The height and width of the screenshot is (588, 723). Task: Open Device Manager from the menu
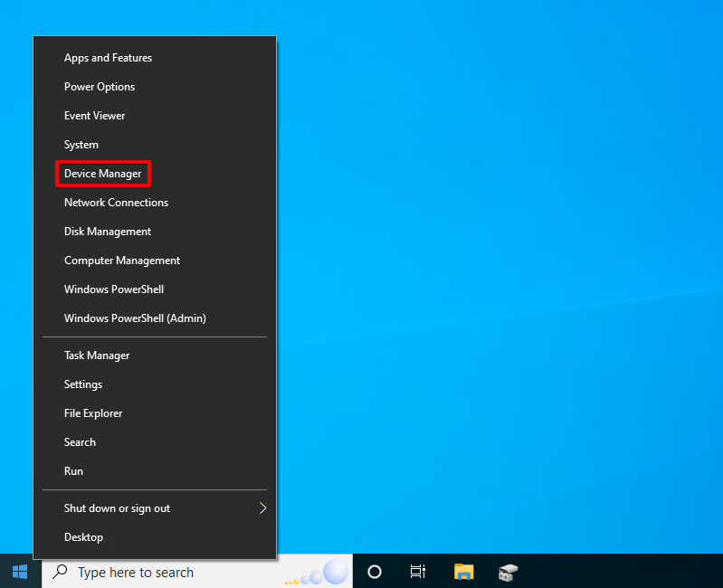coord(102,174)
